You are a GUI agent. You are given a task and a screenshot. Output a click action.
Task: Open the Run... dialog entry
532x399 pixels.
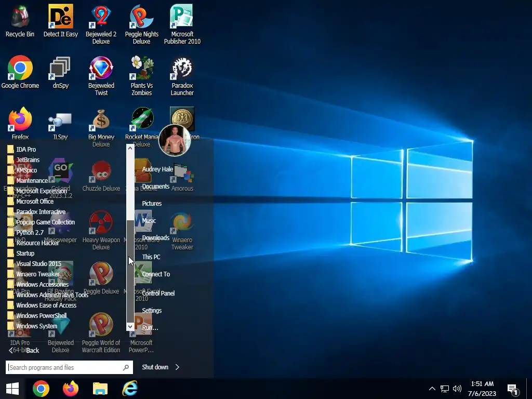tap(150, 328)
